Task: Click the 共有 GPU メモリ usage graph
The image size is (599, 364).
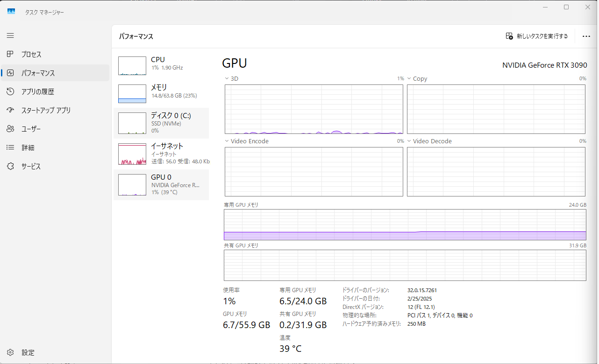Action: click(405, 265)
